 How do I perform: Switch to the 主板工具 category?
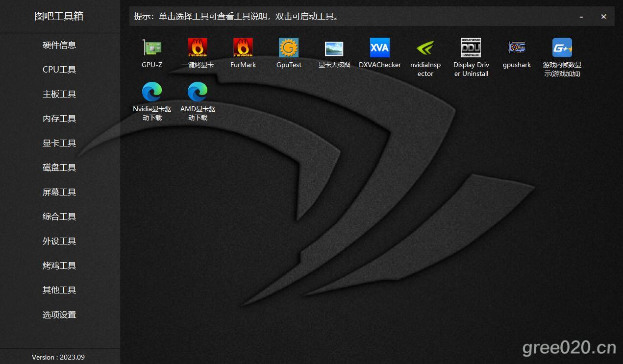pos(59,94)
